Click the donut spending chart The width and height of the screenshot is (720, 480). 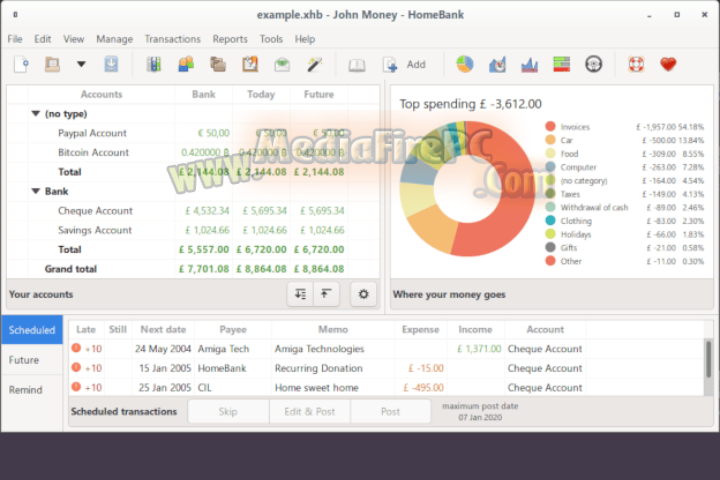click(x=467, y=188)
